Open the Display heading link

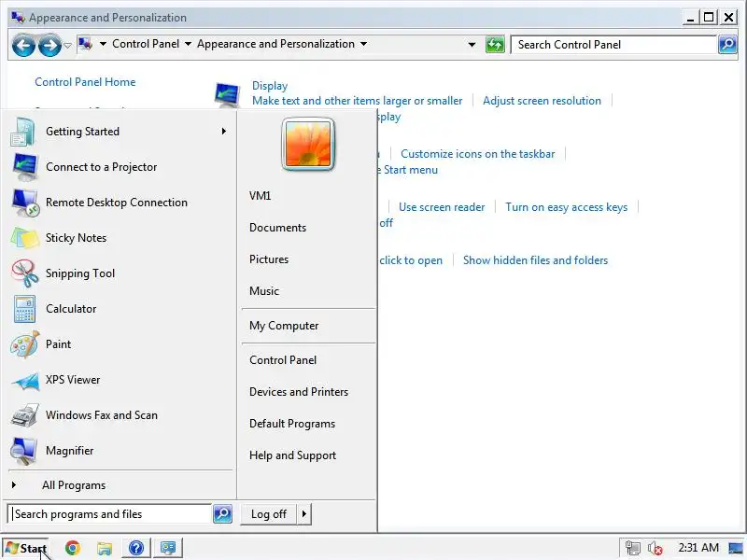pos(270,86)
